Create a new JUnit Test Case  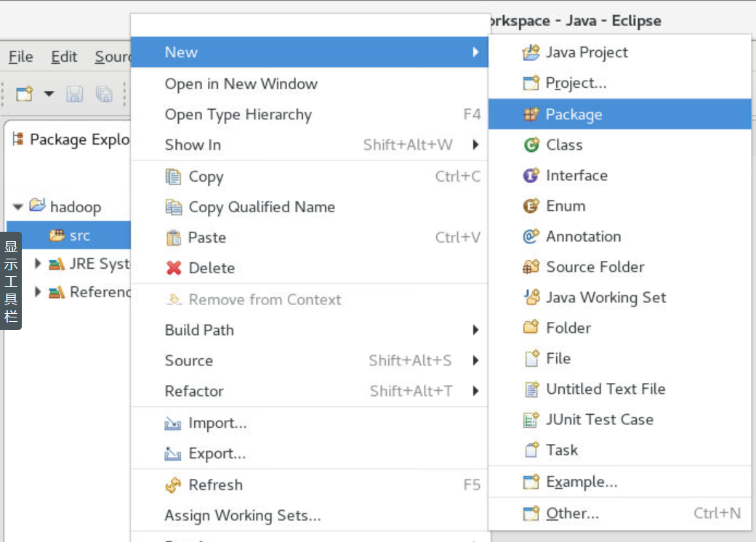click(599, 419)
